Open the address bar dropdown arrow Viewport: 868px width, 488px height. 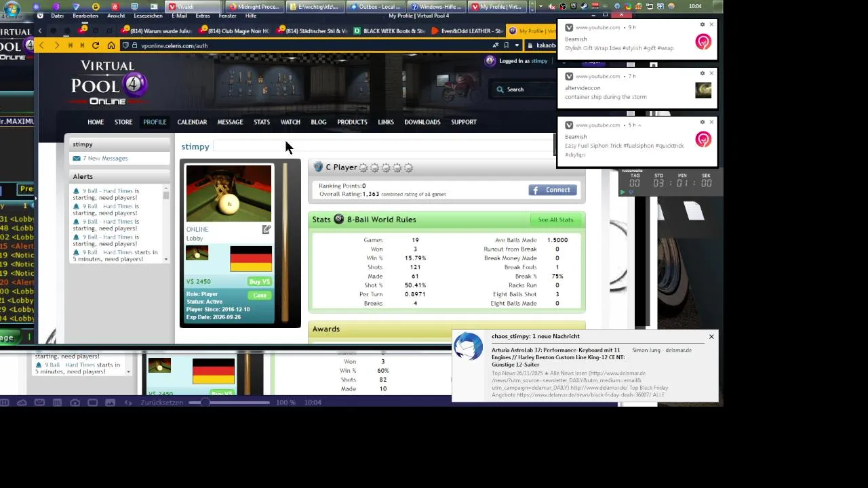point(517,45)
